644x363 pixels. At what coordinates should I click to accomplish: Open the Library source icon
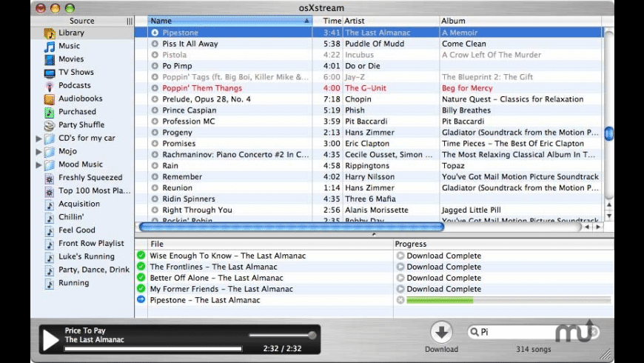[x=50, y=33]
